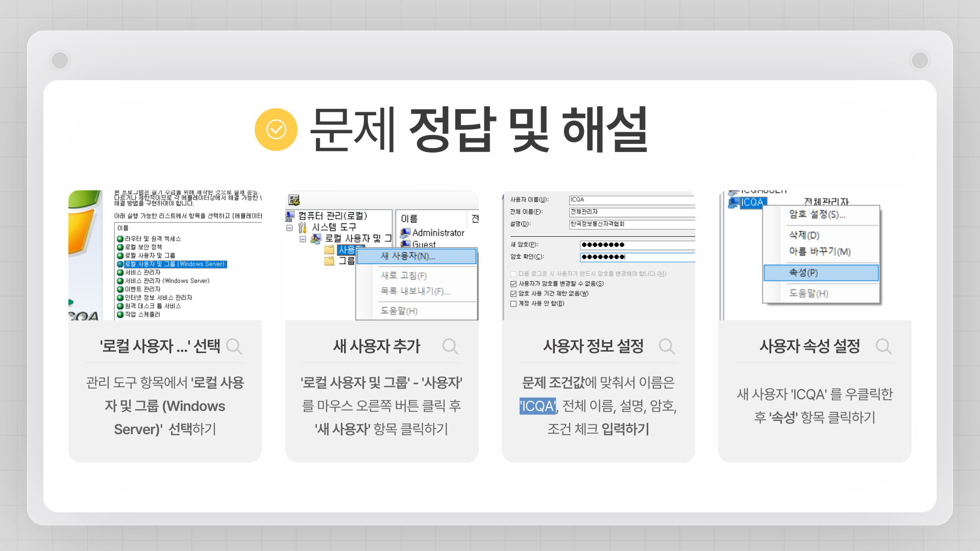Choose 속성(P) in the context menu
980x551 pixels.
coord(821,273)
